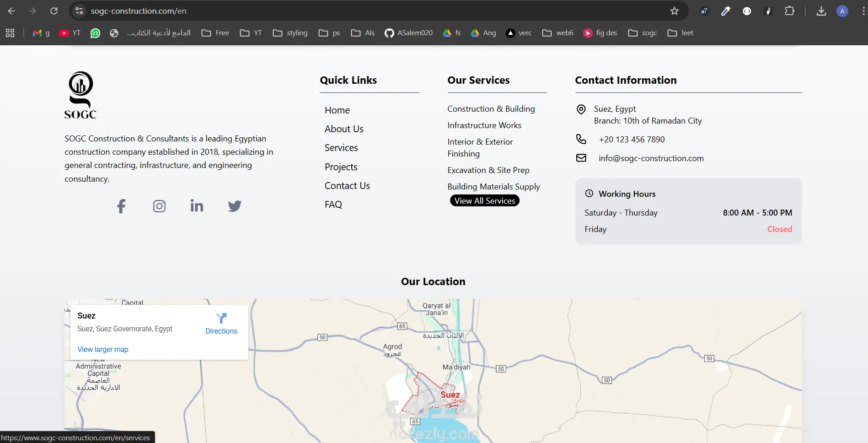Click the address bar URL field

[x=366, y=11]
